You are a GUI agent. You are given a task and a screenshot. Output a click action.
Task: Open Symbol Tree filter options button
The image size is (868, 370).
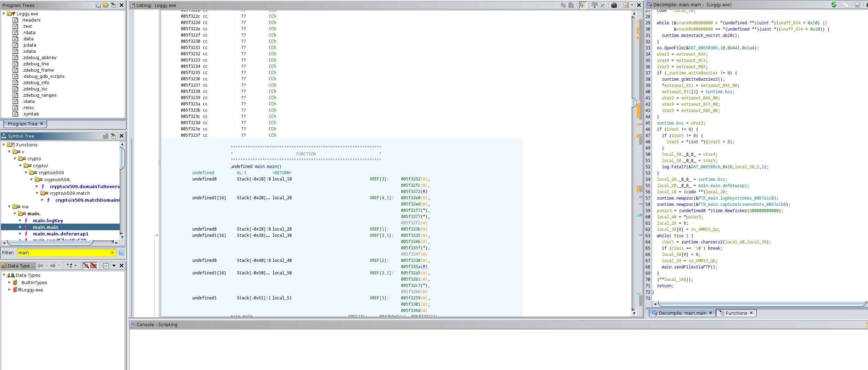coord(121,253)
